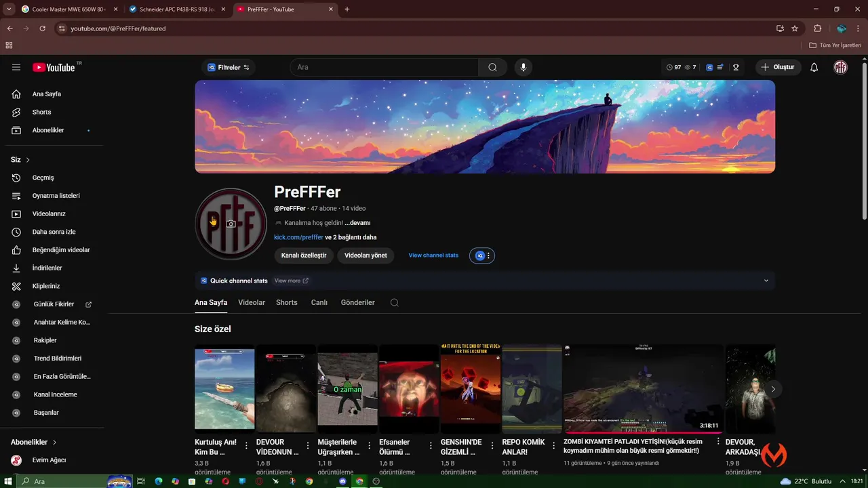Click the Oluştur create button

[x=778, y=67]
